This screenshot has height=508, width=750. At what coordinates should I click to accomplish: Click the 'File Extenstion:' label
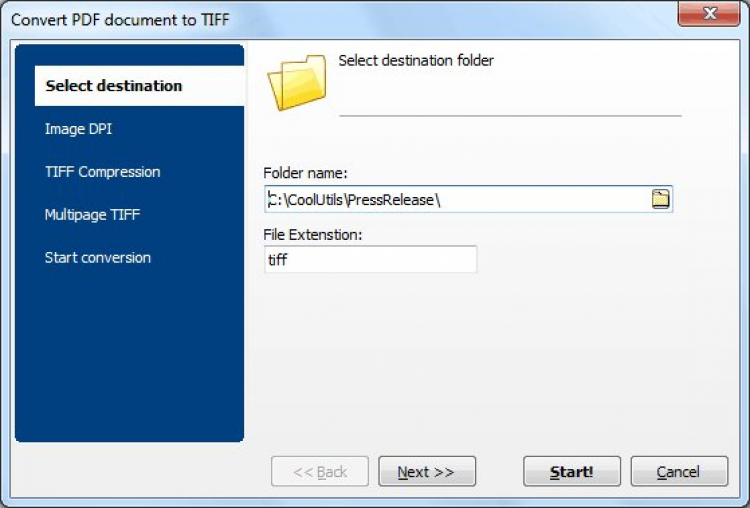point(313,234)
